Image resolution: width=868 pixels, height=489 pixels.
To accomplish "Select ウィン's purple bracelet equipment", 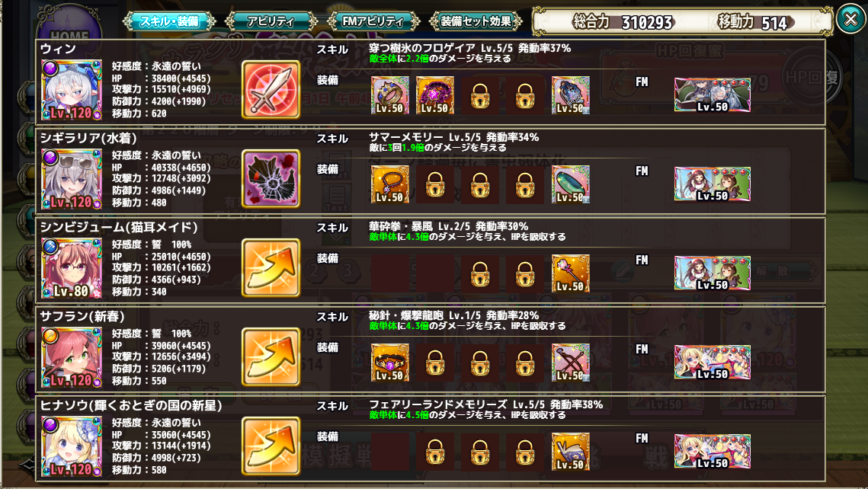I will tap(435, 95).
